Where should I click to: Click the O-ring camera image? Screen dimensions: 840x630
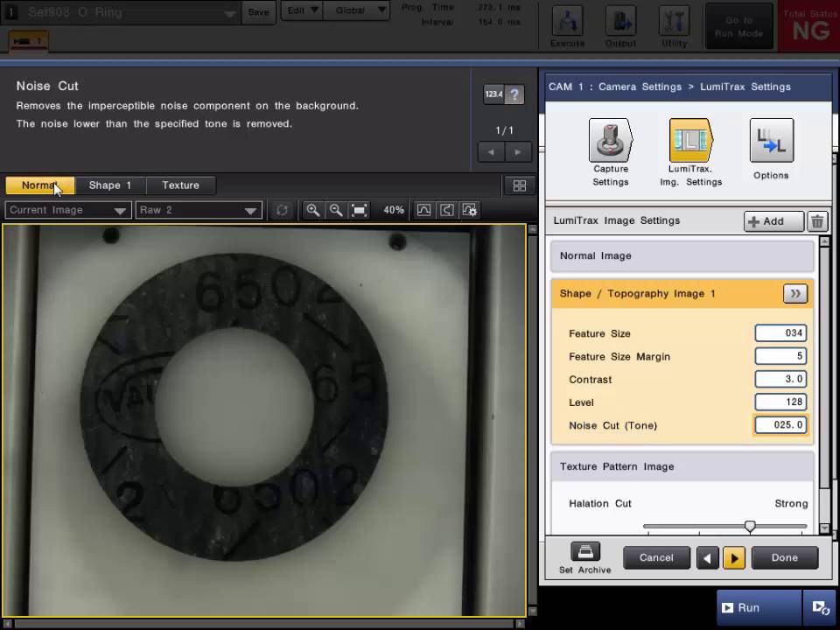pos(264,421)
